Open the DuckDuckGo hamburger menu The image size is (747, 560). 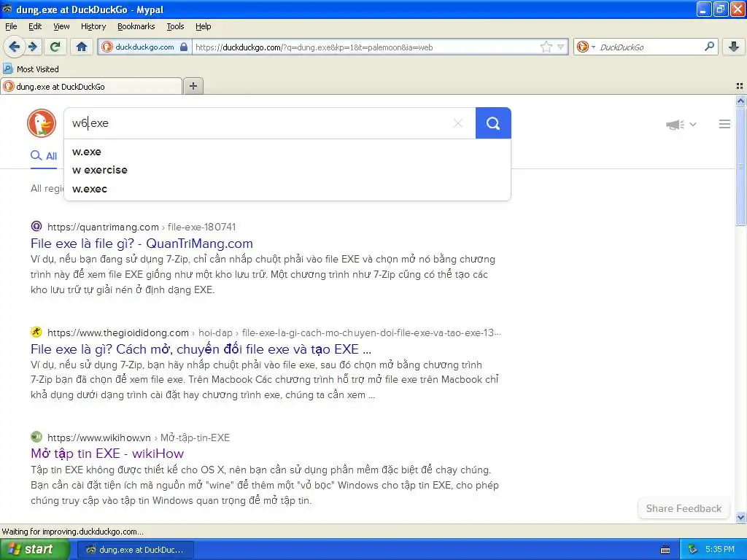724,124
